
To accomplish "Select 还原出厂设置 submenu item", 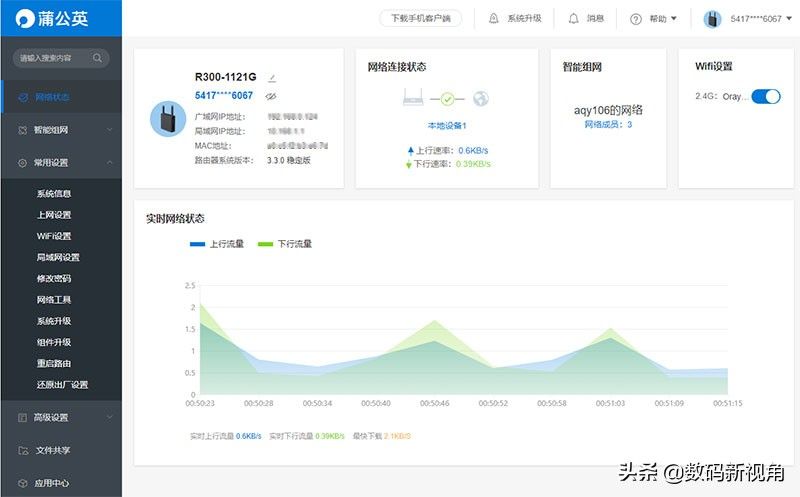I will (62, 385).
